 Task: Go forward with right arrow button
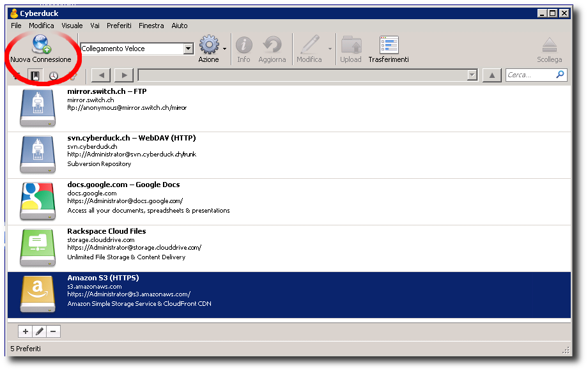point(124,75)
